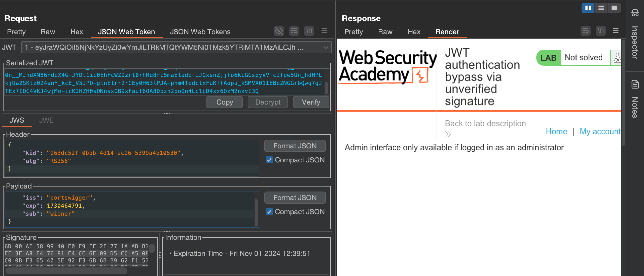Toggle word wrap icon in Response toolbar
Image resolution: width=644 pixels, height=276 pixels.
[x=585, y=31]
